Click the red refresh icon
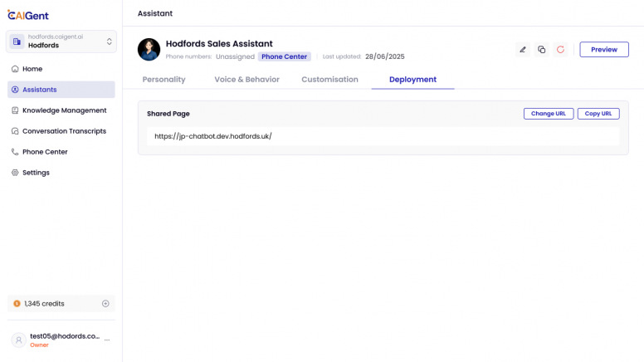The width and height of the screenshot is (644, 362). (561, 50)
